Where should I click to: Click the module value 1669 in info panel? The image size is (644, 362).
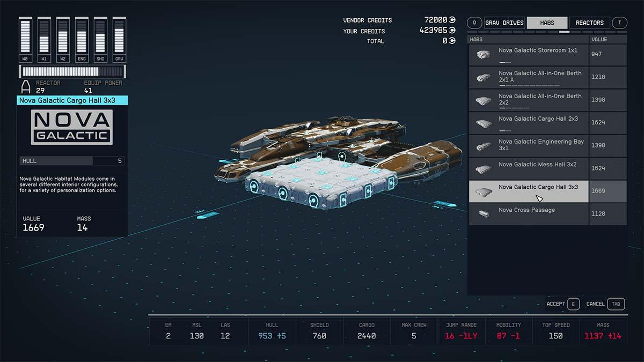click(x=33, y=227)
